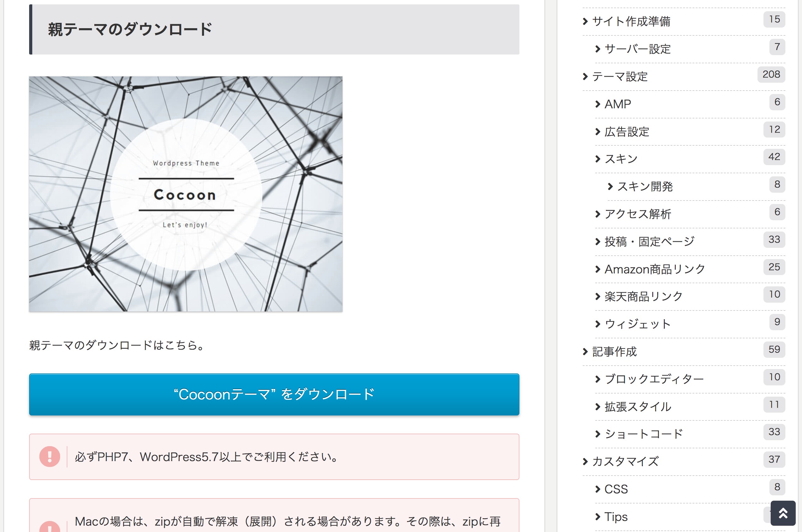Open the アクセス解析 category
The image size is (802, 532).
point(638,214)
